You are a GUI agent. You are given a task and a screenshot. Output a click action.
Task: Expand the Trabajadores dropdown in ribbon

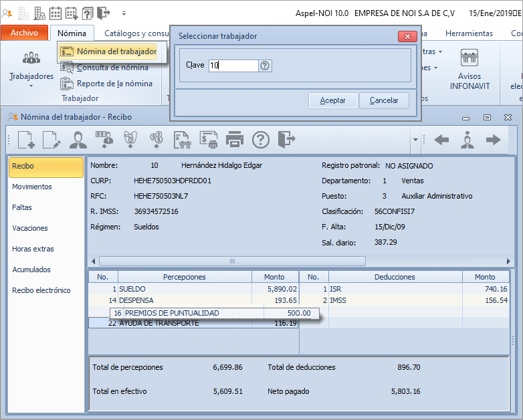pos(31,86)
